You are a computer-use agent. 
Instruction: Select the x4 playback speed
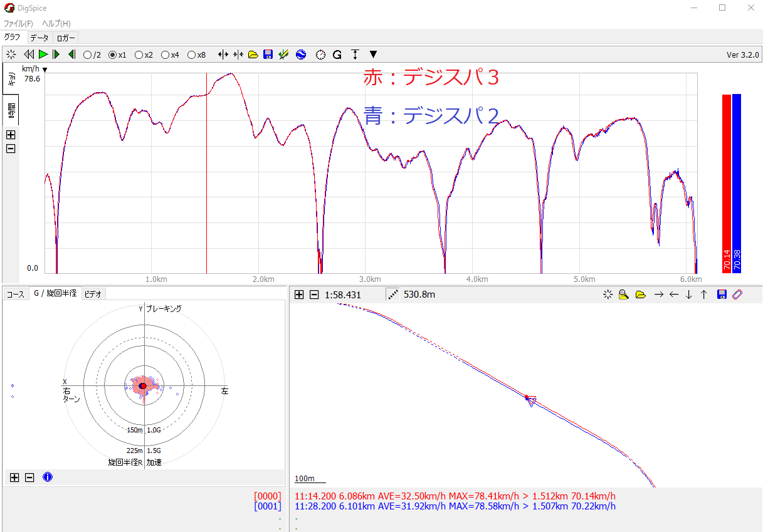[x=171, y=55]
